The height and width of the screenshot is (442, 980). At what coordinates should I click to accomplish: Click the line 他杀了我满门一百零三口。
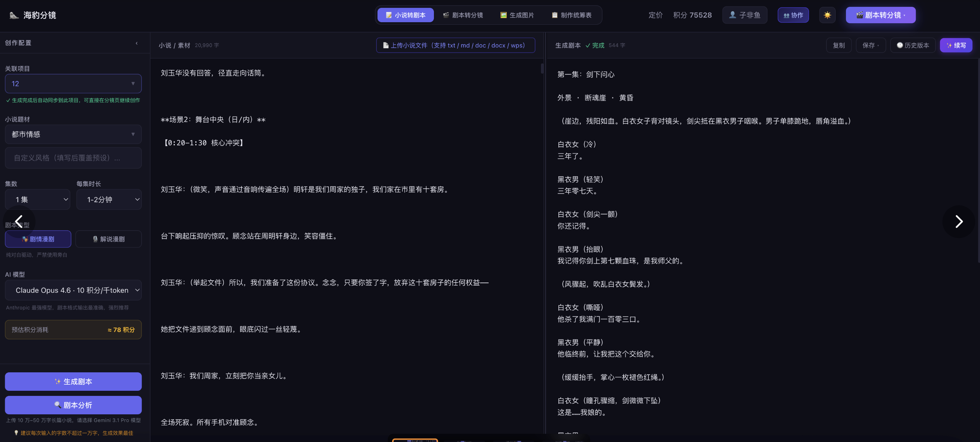point(600,319)
